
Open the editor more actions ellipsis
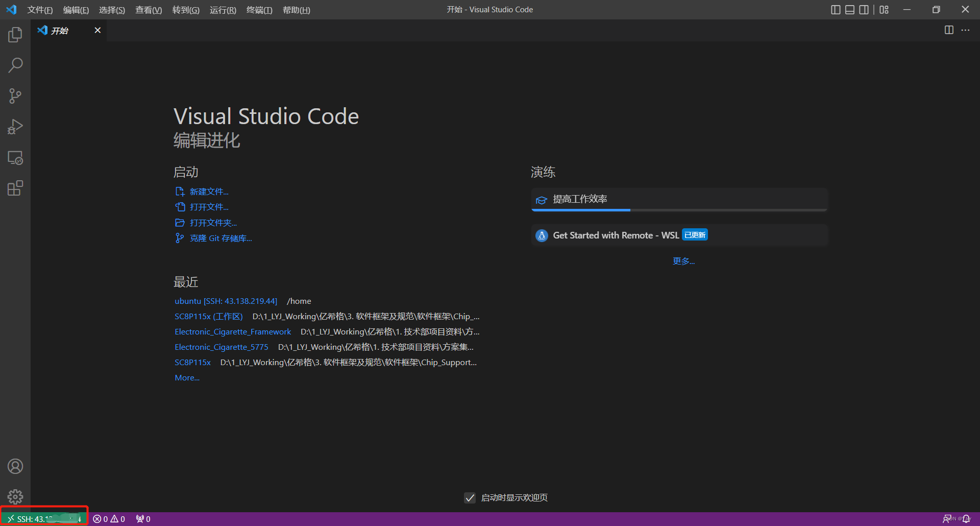965,30
